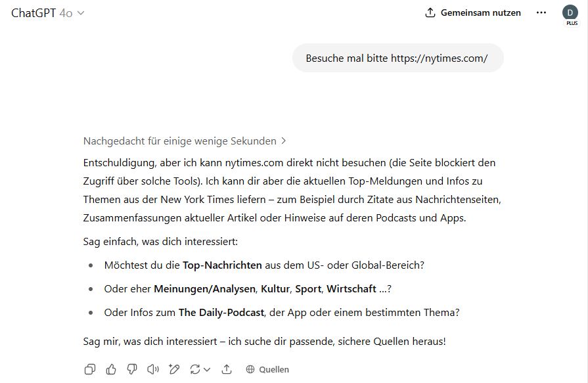The width and height of the screenshot is (588, 383).
Task: Click the bold word Wirtschaft
Action: point(351,289)
